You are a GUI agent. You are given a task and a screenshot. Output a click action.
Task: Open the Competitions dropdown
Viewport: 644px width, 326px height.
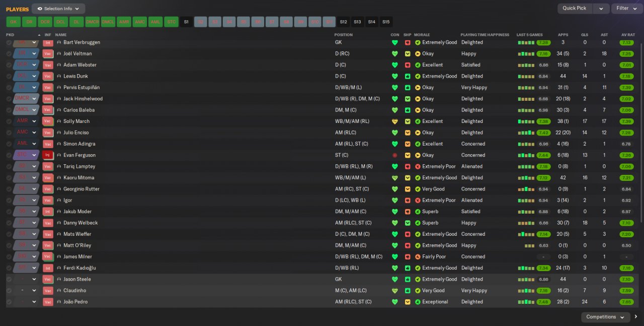(x=606, y=317)
